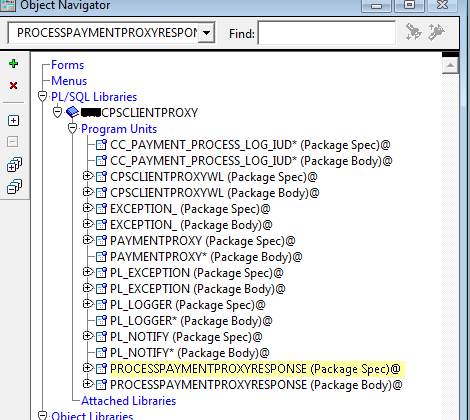Click icon of PL_EXCEPTION Package Spec

coord(101,273)
